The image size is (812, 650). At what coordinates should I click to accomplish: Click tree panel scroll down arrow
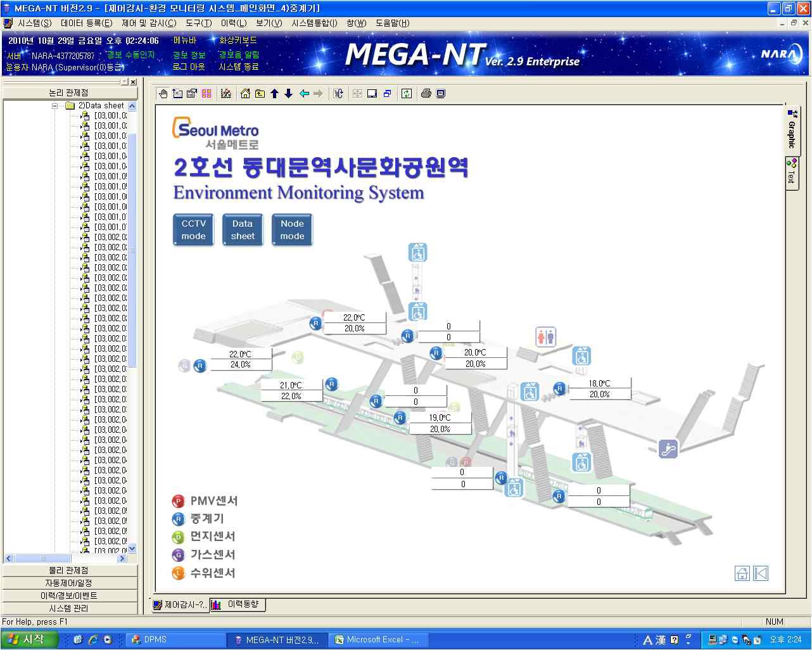coord(132,548)
